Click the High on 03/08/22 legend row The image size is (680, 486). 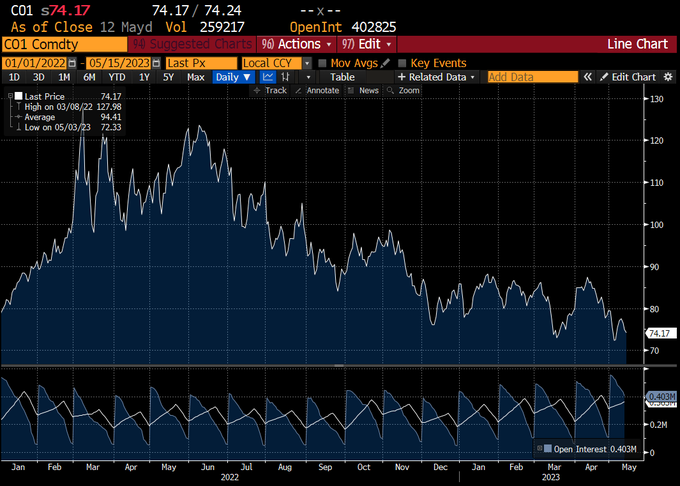point(73,107)
